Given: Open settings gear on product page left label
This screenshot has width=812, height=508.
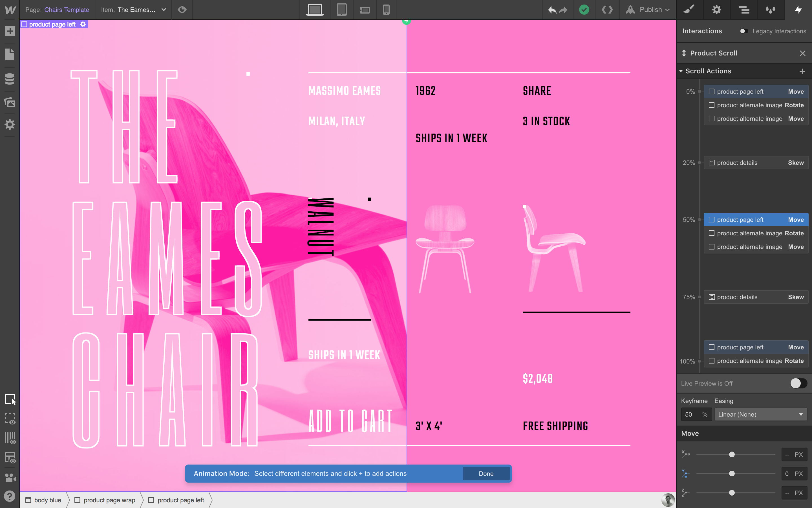Looking at the screenshot, I should (83, 24).
